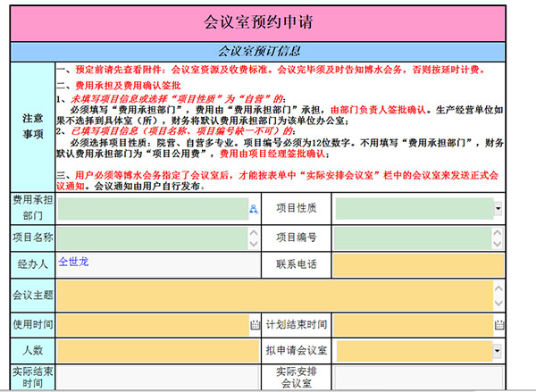The image size is (536, 392).
Task: Click the 项目名称 field up arrow
Action: pos(254,233)
